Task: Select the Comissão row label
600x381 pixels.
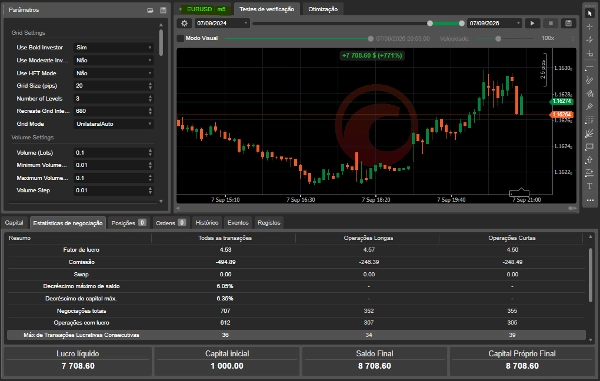Action: pyautogui.click(x=82, y=262)
